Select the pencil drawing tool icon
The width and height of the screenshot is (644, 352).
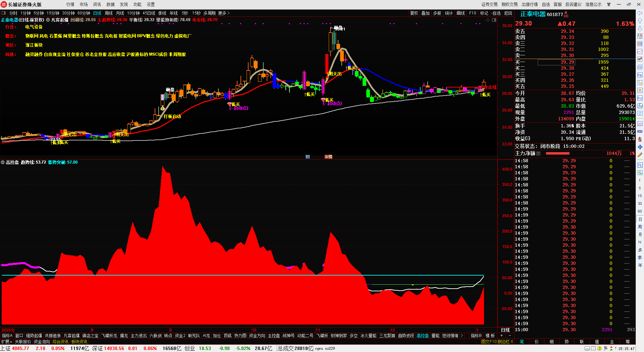[640, 155]
